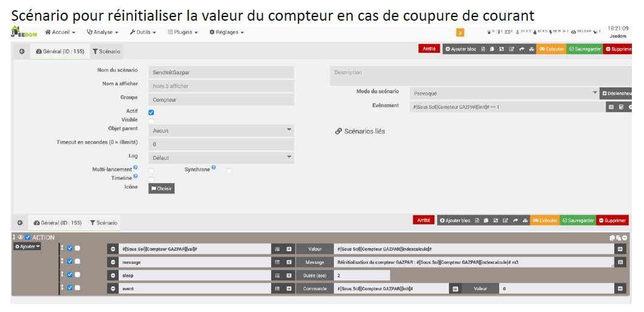Click the Durée (sec) field containing 2

coord(362,276)
